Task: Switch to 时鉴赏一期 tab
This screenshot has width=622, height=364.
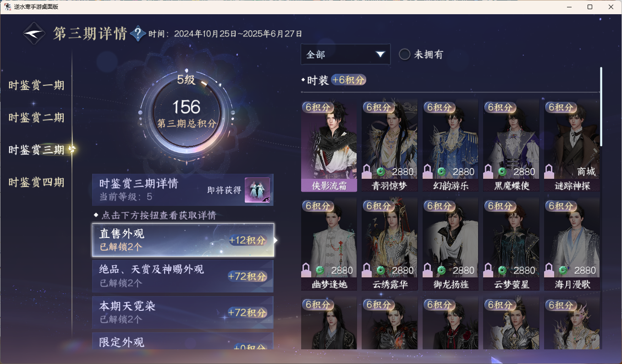Action: pyautogui.click(x=36, y=85)
